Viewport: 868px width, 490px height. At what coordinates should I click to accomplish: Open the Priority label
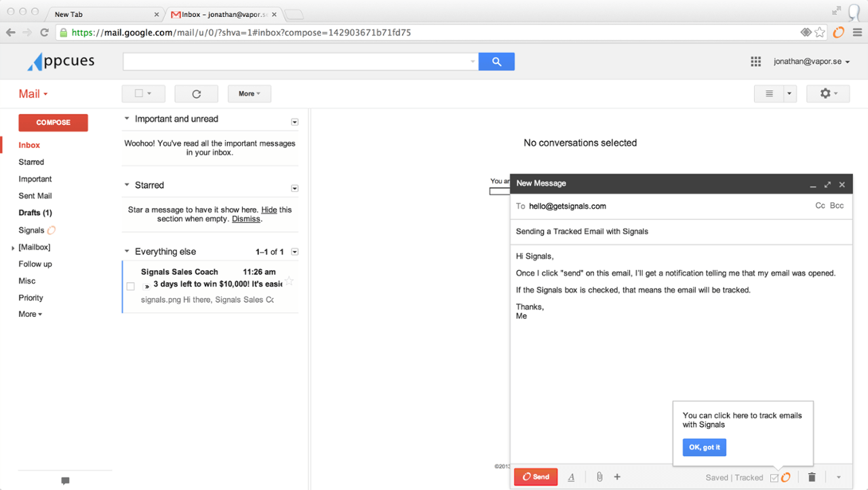31,298
